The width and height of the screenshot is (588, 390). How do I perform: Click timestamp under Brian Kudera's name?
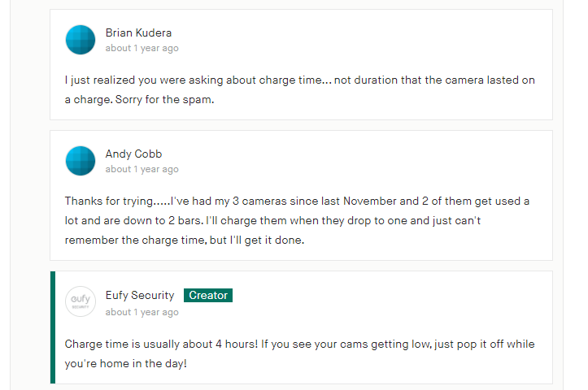(x=142, y=48)
